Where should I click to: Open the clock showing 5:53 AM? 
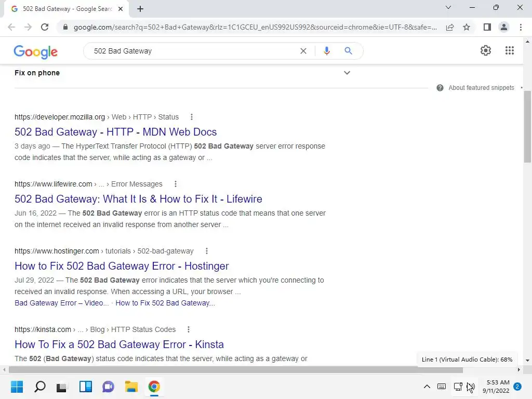point(496,387)
